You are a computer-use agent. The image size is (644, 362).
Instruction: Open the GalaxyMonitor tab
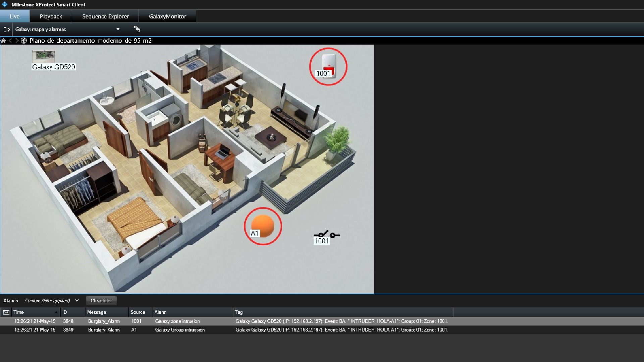point(167,16)
